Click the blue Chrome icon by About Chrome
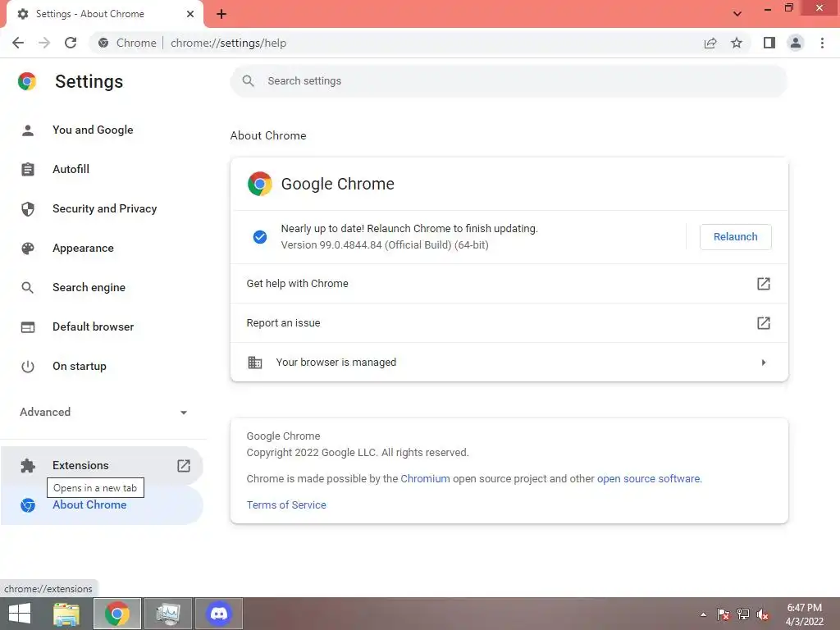 click(x=27, y=505)
